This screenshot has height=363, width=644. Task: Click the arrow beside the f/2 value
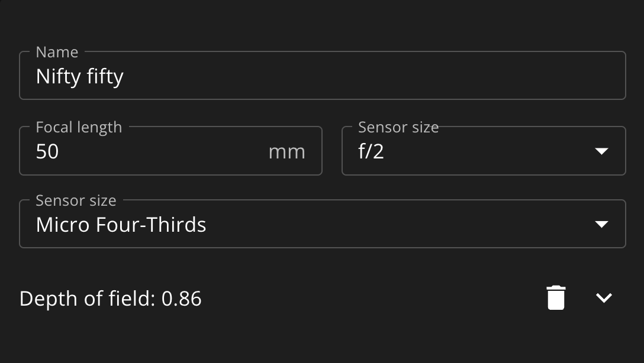click(602, 151)
